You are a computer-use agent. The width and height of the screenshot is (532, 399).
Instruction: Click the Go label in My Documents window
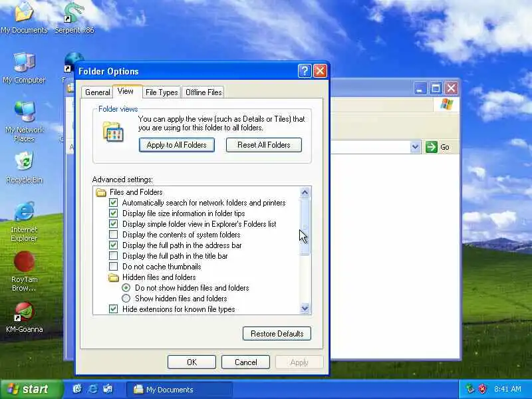(444, 147)
